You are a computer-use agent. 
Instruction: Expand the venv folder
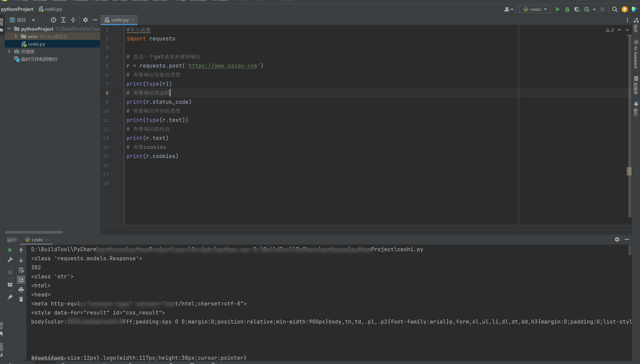pyautogui.click(x=16, y=36)
